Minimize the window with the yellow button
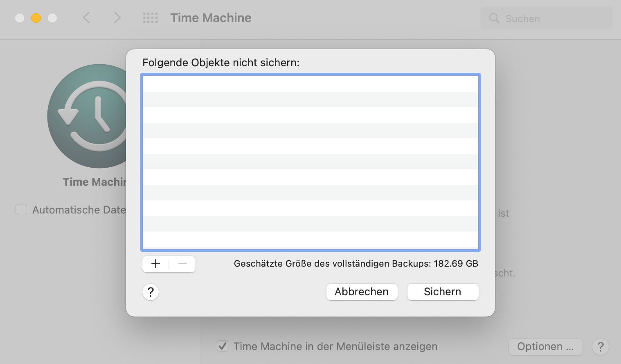This screenshot has height=364, width=621. pos(36,18)
